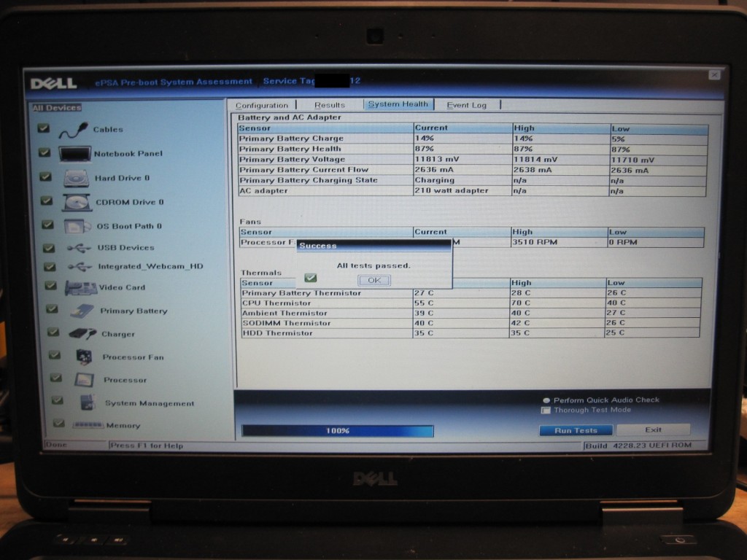Screen dimensions: 747x560
Task: Enable Thorough Test Mode checkbox
Action: (546, 411)
